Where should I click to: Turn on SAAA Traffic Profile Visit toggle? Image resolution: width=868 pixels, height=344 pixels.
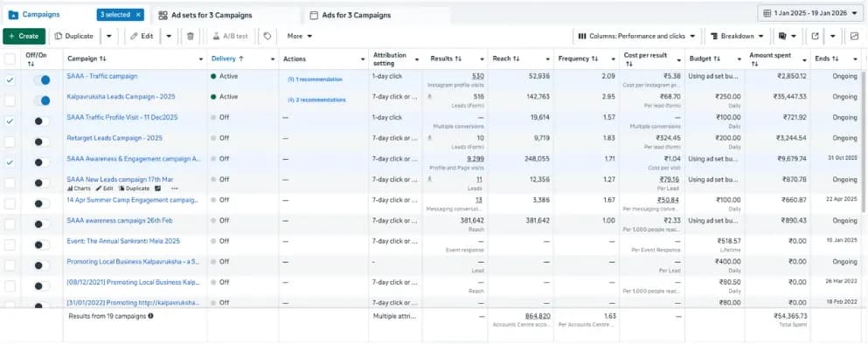point(41,121)
